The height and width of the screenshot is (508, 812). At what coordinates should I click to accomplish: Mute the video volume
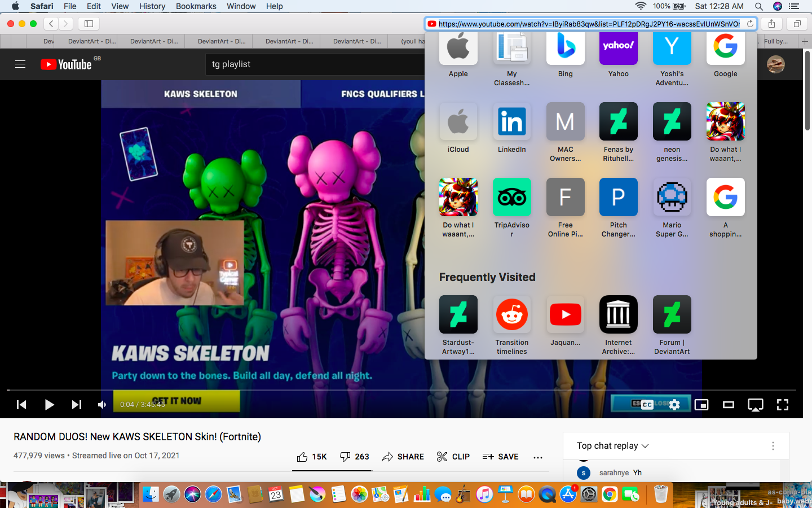102,404
